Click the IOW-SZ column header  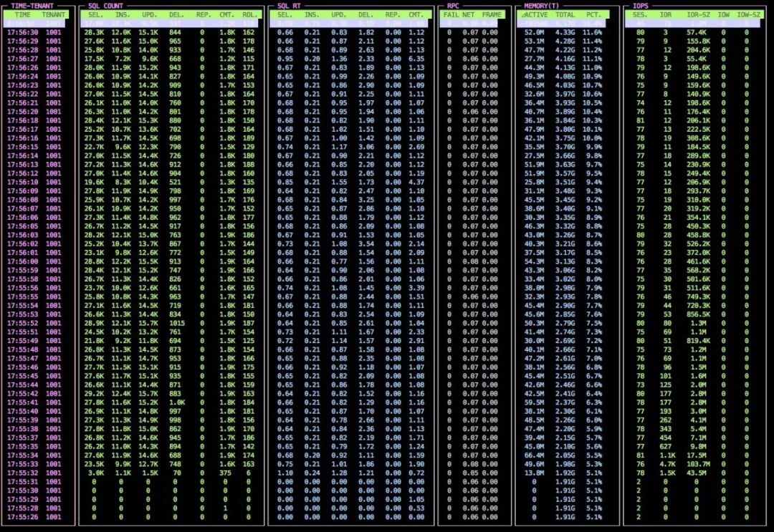tap(748, 15)
